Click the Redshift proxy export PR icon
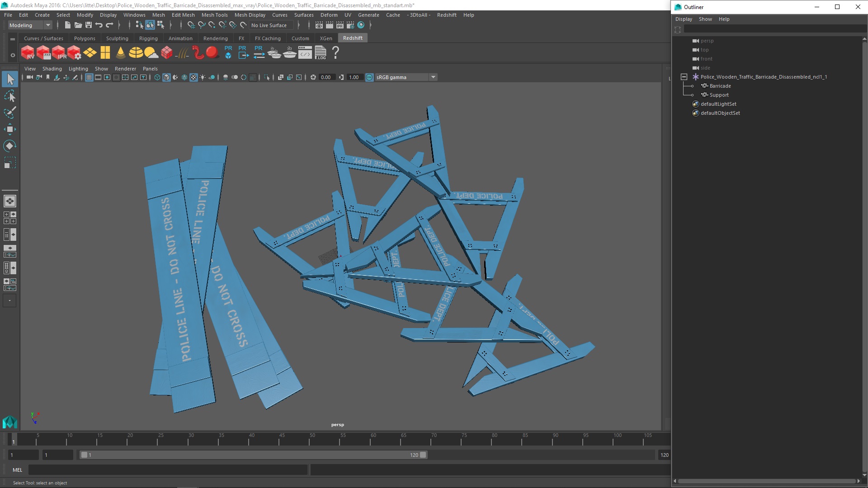The width and height of the screenshot is (868, 488). pos(243,52)
